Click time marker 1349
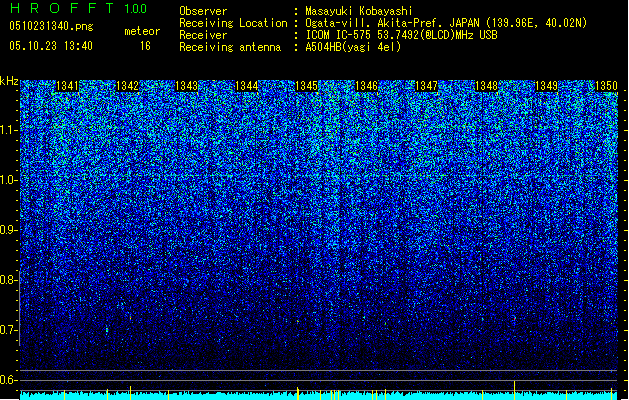The image size is (629, 400). click(546, 86)
